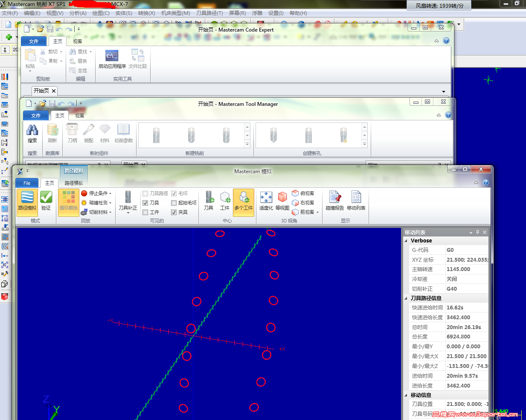Open 机床类型(M) menu

click(176, 13)
